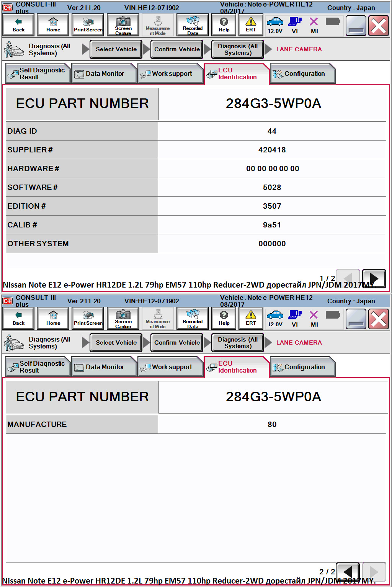Screen dimensions: 392x587
Task: Click the VI interface icon in upper window
Action: tap(295, 25)
